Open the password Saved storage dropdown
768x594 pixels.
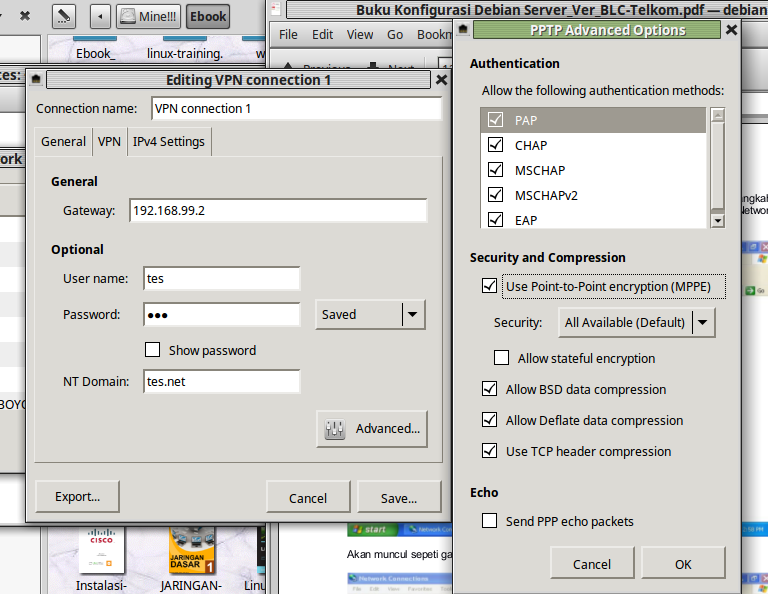pyautogui.click(x=370, y=314)
